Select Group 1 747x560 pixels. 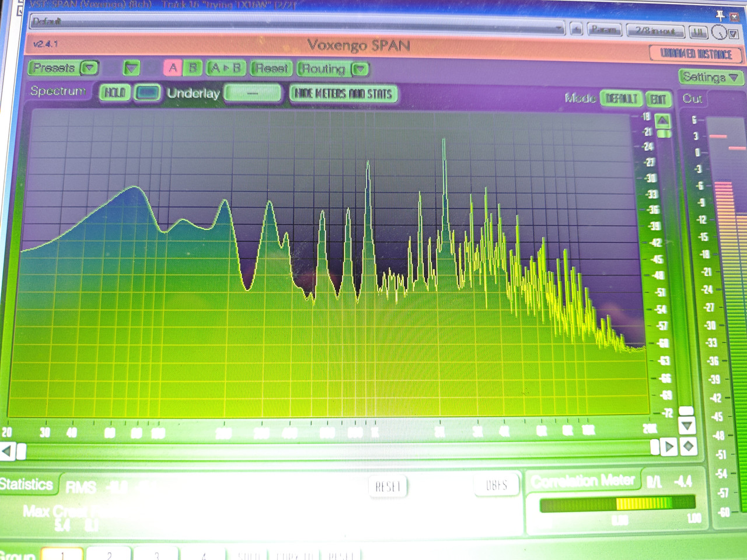coord(62,554)
